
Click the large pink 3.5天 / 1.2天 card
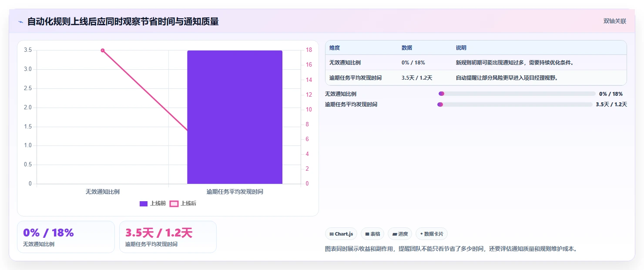pos(168,237)
